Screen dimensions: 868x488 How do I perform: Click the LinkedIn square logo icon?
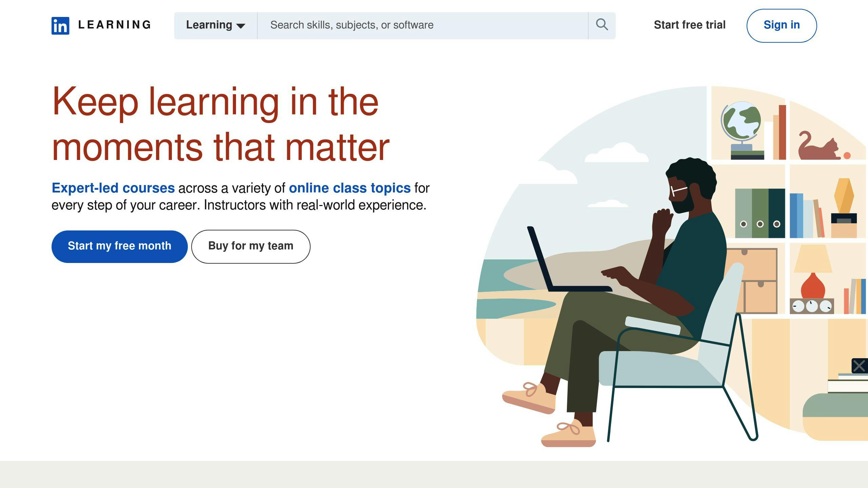point(60,25)
